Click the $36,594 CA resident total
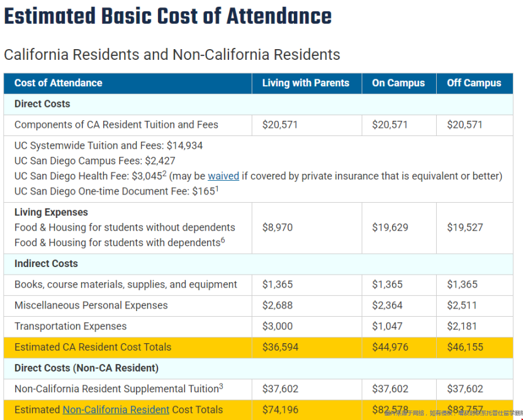 point(280,347)
